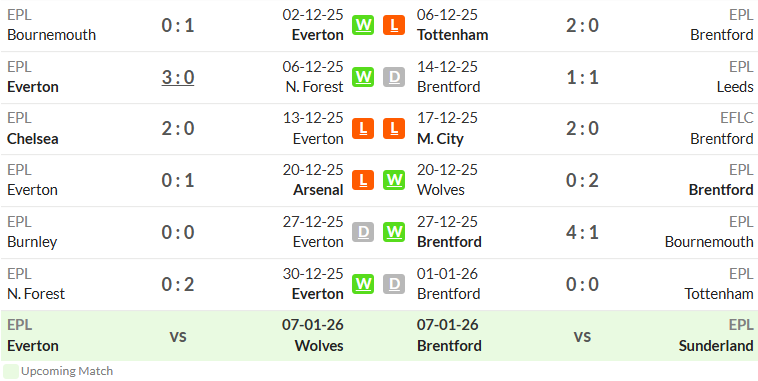Click the green W badge beside Brentford 27-12-25
This screenshot has height=381, width=758.
click(x=394, y=232)
